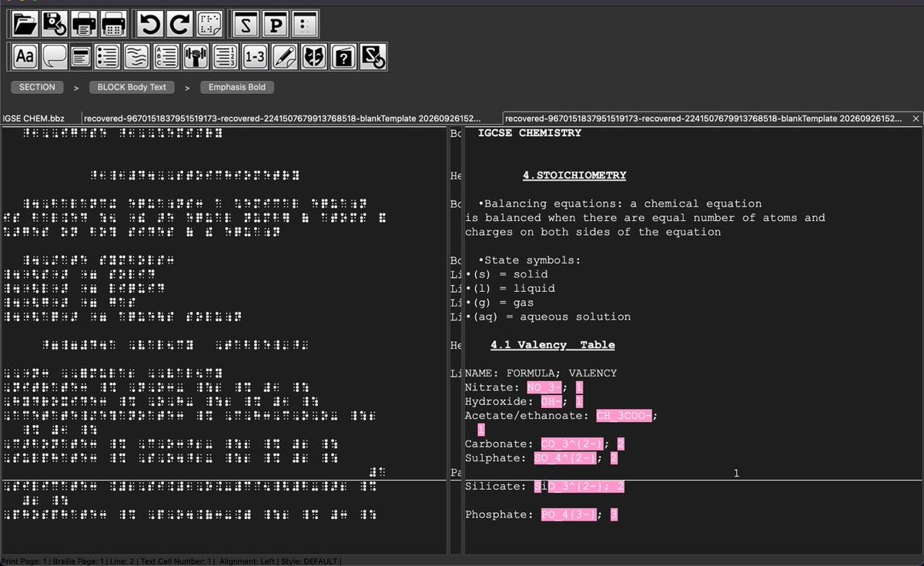
Task: Save the document with the floppy icon
Action: tap(55, 25)
